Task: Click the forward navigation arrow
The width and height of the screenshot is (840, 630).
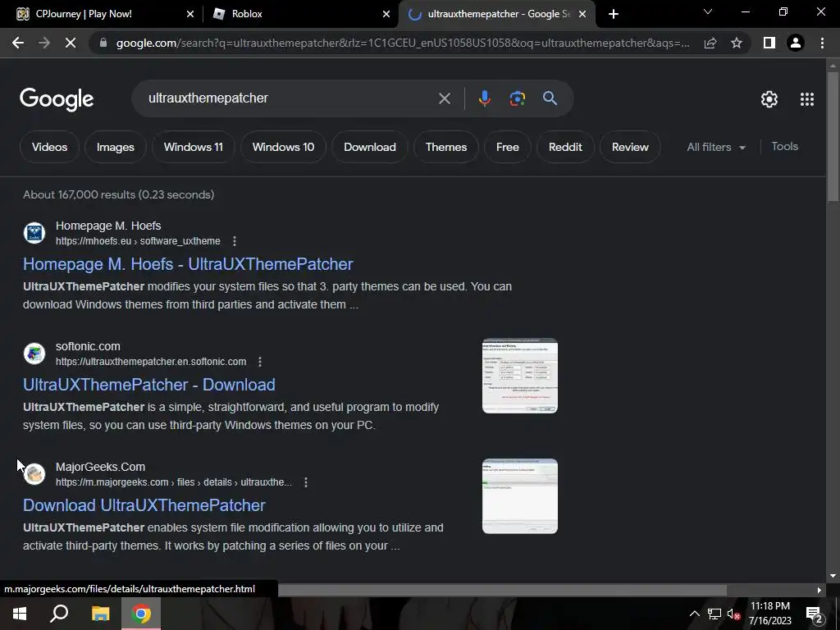Action: 44,43
